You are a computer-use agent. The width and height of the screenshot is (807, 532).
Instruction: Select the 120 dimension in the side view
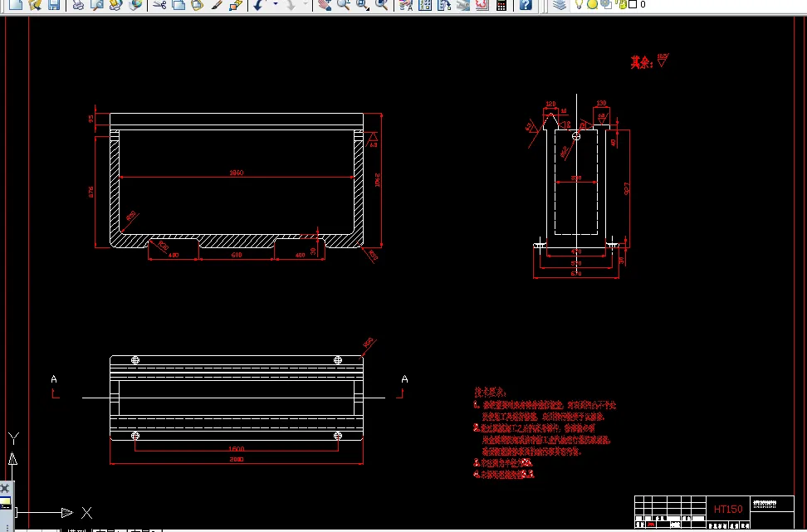point(550,104)
